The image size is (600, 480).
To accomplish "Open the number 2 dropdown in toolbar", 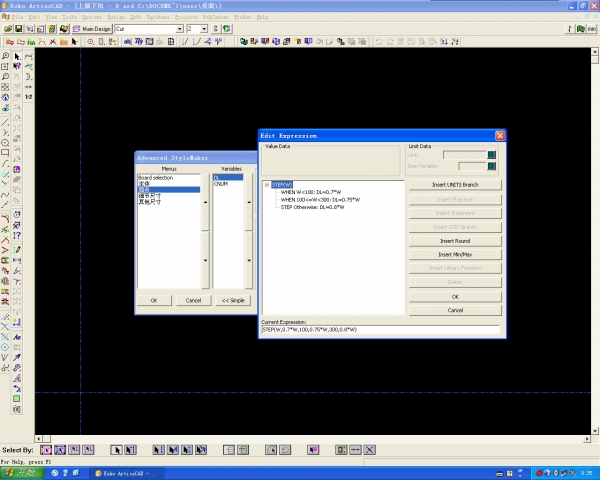I will point(205,29).
